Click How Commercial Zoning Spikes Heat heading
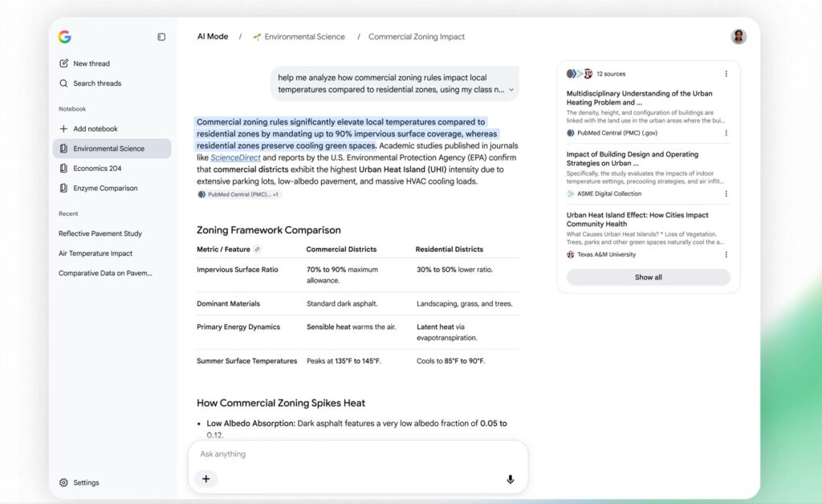The height and width of the screenshot is (504, 822). click(280, 403)
